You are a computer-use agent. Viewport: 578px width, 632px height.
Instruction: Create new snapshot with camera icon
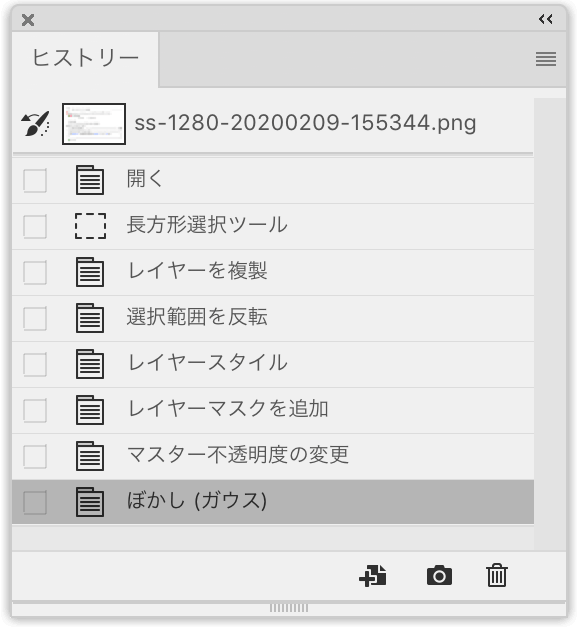[439, 576]
